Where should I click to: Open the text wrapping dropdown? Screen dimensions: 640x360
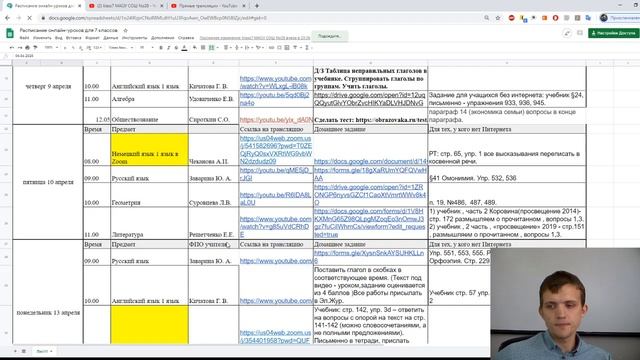tap(248, 48)
